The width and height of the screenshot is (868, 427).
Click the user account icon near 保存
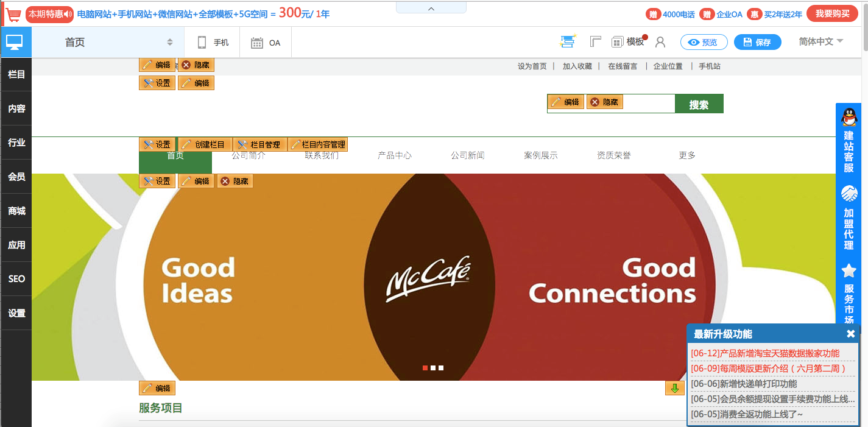(x=660, y=41)
